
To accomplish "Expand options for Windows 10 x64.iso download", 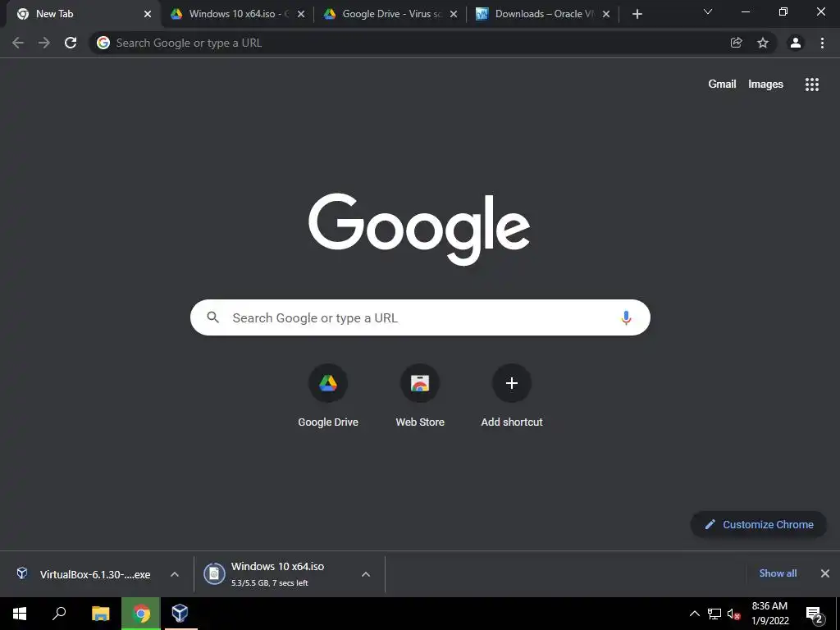I will point(365,574).
